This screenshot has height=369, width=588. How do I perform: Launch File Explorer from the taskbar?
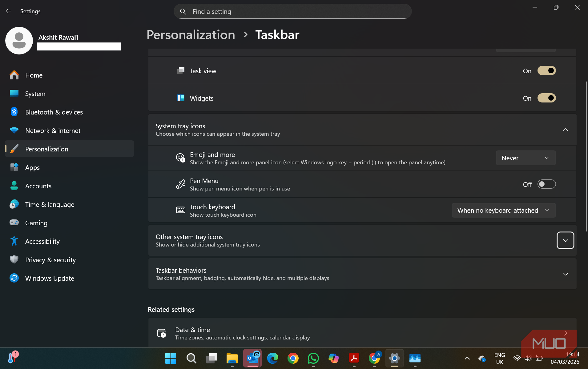click(x=232, y=358)
